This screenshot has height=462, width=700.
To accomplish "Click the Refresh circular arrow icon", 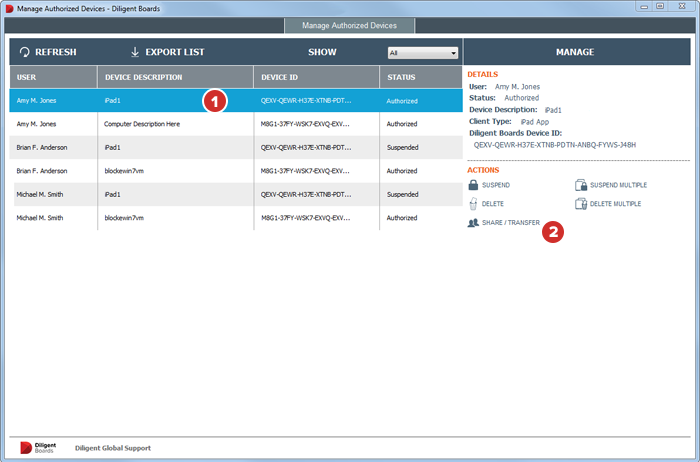I will 25,52.
